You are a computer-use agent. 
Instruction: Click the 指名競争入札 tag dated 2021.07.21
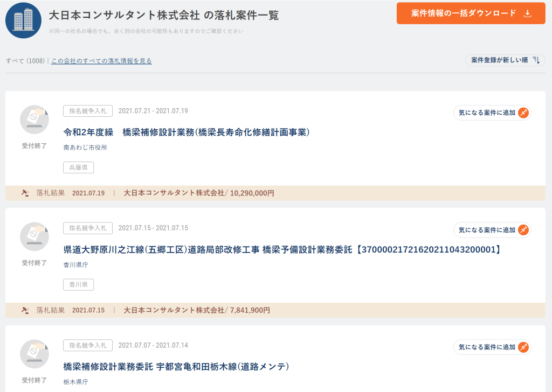tap(88, 111)
